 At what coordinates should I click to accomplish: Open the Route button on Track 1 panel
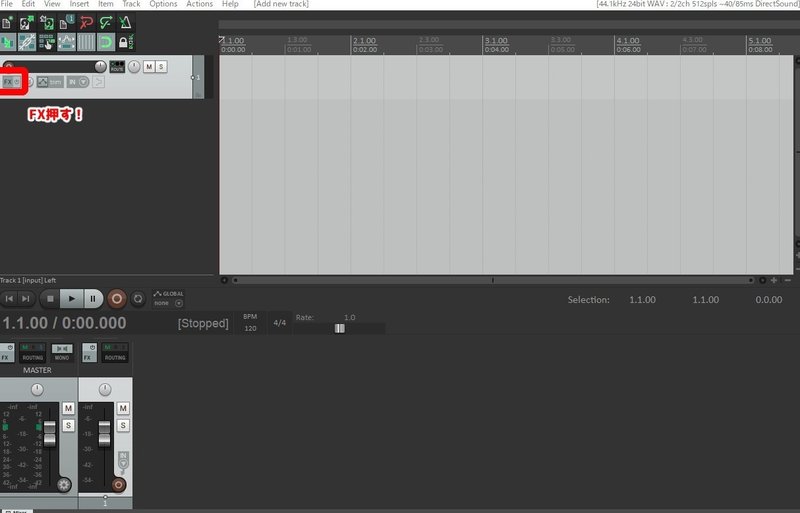pos(117,66)
